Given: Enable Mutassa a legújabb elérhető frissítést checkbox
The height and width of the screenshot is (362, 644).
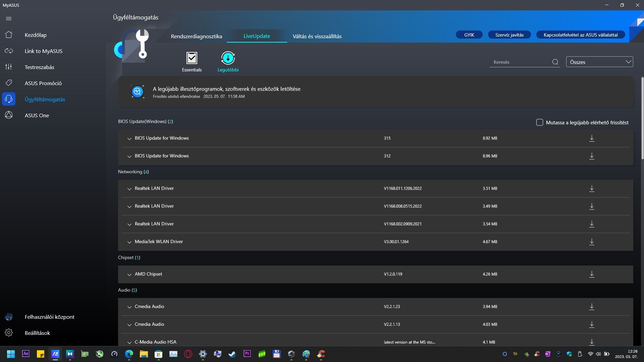Looking at the screenshot, I should [540, 122].
